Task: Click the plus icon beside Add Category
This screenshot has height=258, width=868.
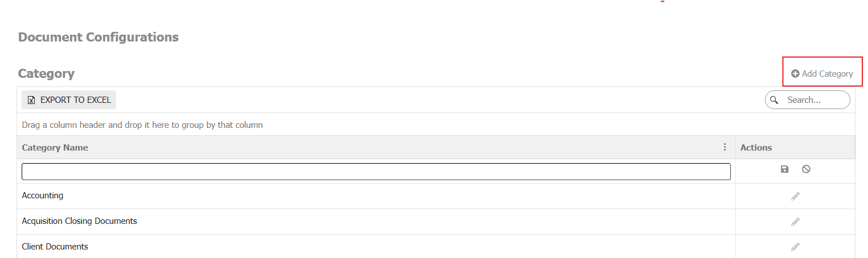Action: [795, 74]
